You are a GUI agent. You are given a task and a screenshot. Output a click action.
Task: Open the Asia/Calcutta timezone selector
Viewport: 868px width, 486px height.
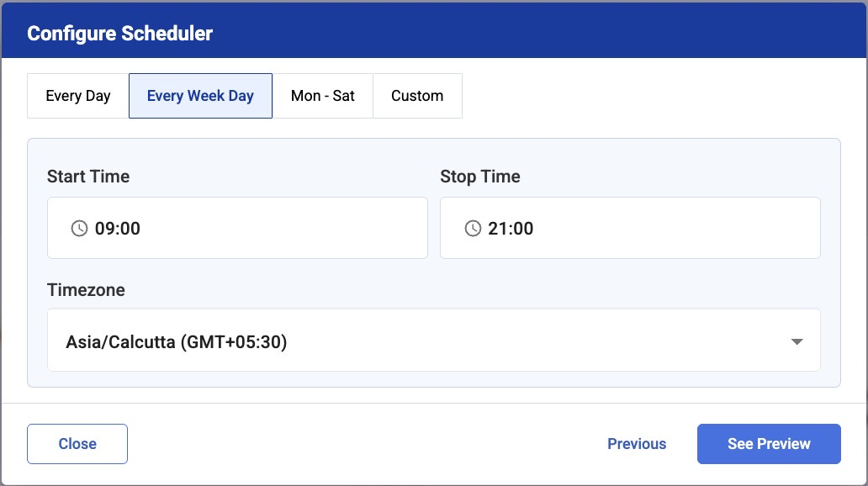click(x=433, y=340)
